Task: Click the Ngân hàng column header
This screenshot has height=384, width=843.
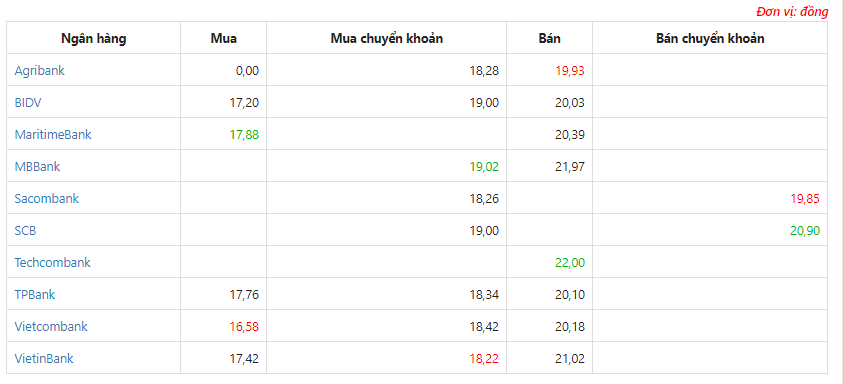Action: 94,39
